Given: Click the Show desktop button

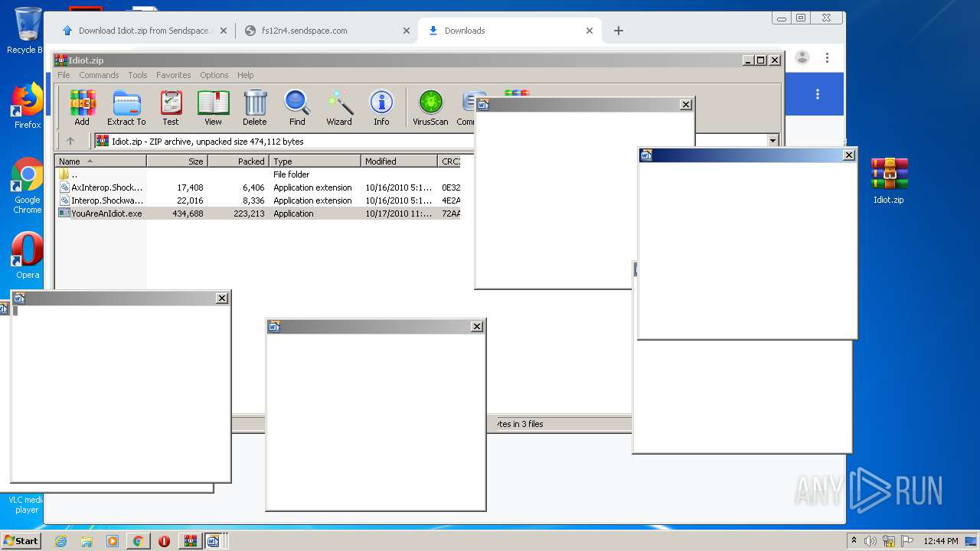Looking at the screenshot, I should [x=972, y=541].
